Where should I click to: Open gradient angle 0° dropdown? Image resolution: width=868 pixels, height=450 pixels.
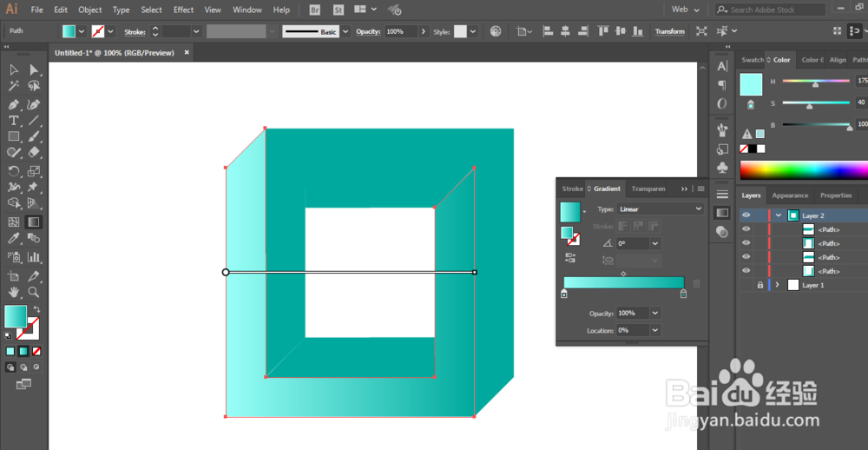point(655,243)
